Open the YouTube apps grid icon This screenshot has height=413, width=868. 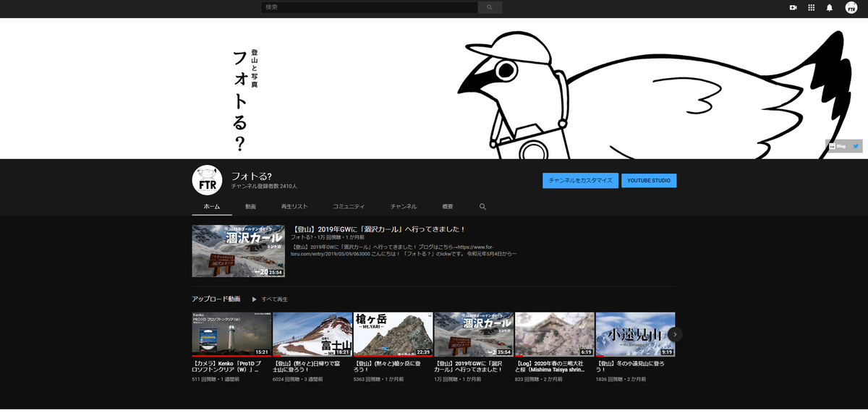[x=811, y=7]
